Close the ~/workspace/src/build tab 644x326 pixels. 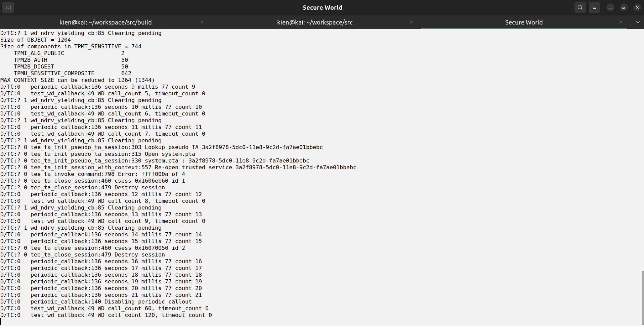pos(202,22)
